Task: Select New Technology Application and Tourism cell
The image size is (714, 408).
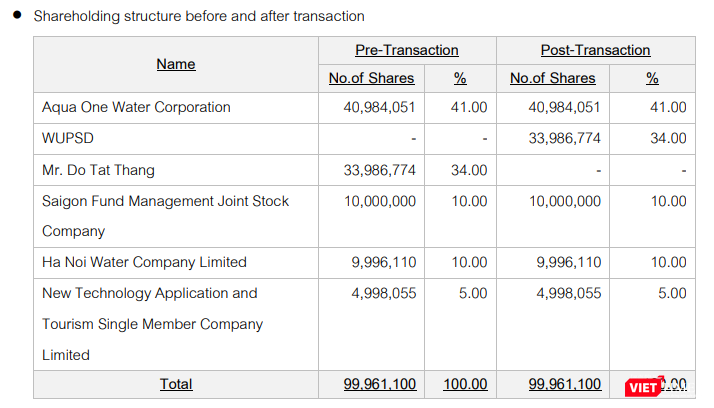Action: (x=152, y=323)
